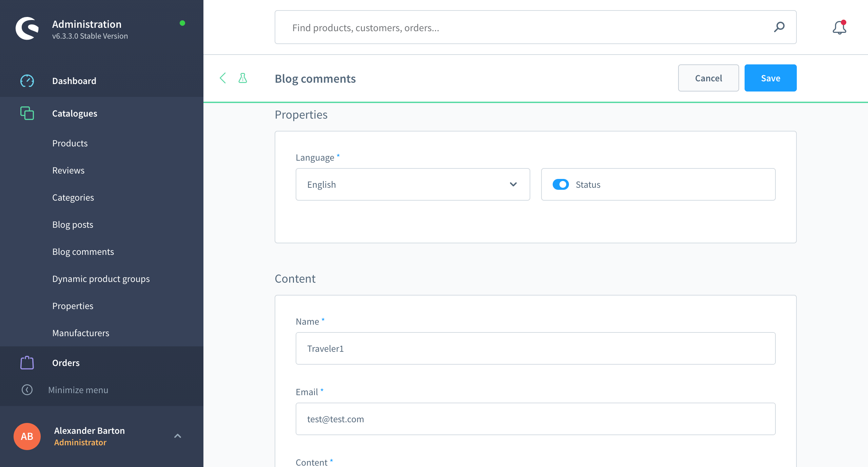Toggle the Status switch off
Viewport: 868px width, 467px height.
561,184
